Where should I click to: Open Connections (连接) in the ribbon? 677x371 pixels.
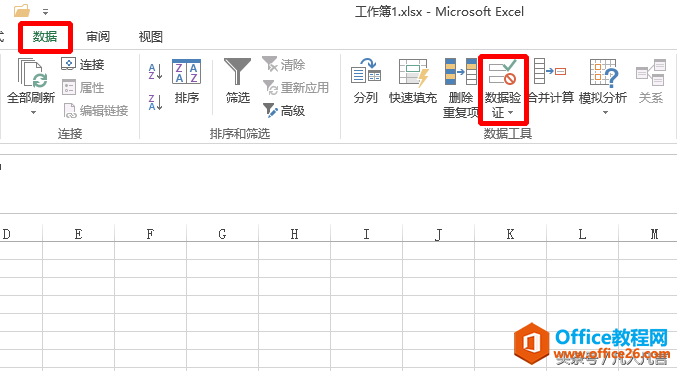pyautogui.click(x=83, y=64)
